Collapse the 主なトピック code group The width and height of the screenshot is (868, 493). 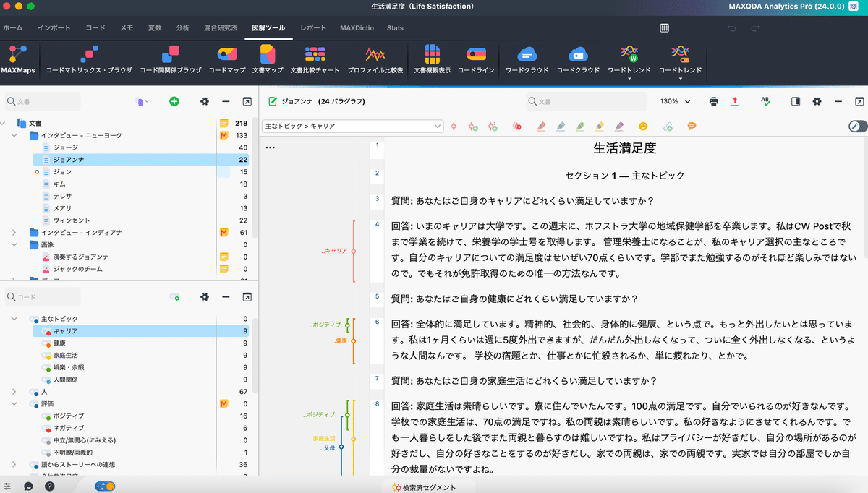[x=14, y=319]
